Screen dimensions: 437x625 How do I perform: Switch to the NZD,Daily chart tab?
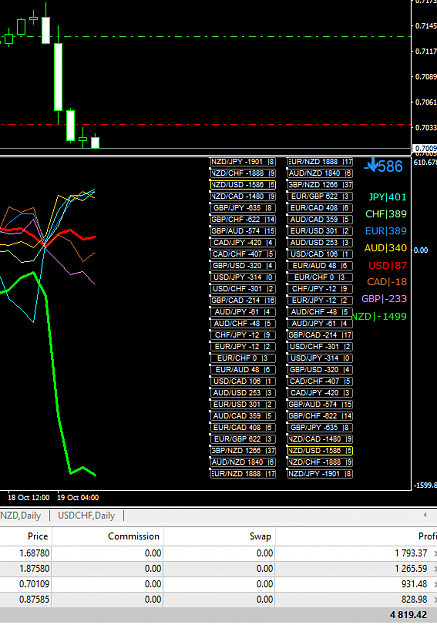[21, 515]
